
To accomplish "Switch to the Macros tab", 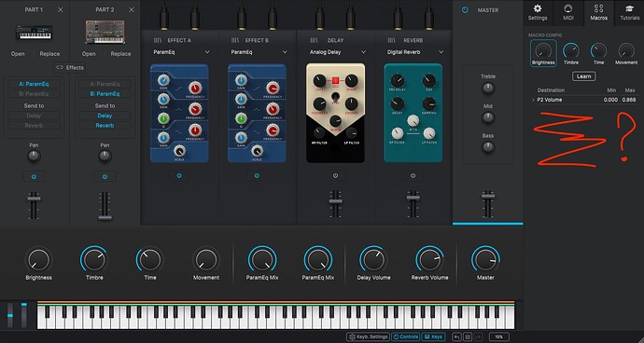I will 598,12.
